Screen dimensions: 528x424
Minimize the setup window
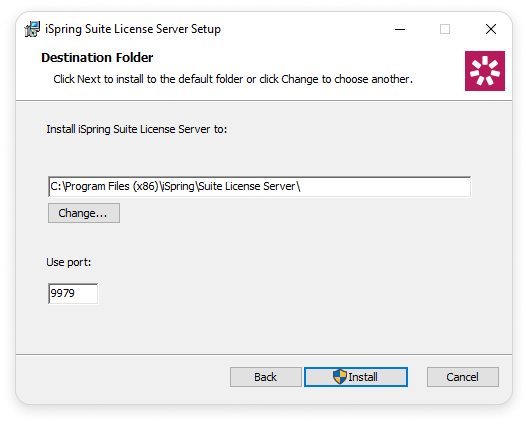(400, 29)
